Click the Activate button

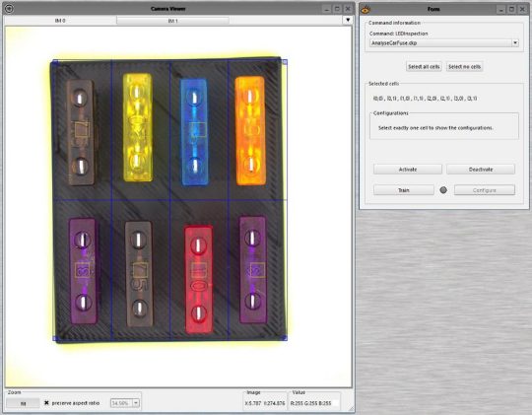click(x=408, y=170)
